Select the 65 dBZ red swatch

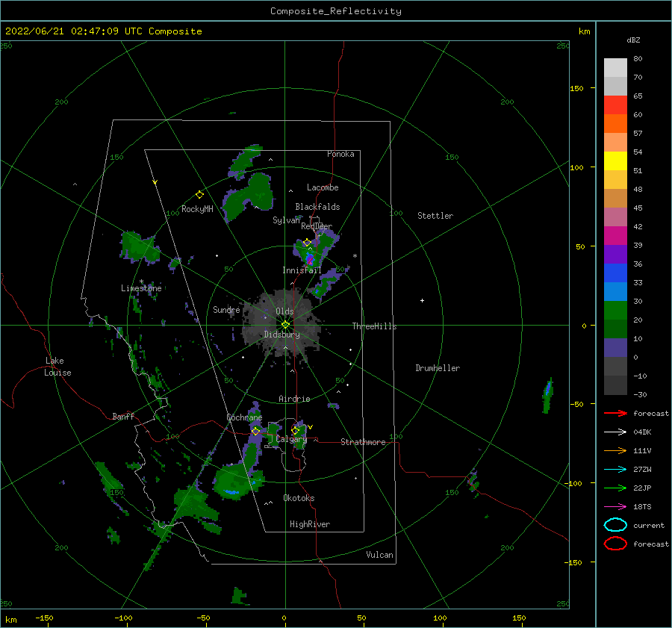click(x=615, y=105)
